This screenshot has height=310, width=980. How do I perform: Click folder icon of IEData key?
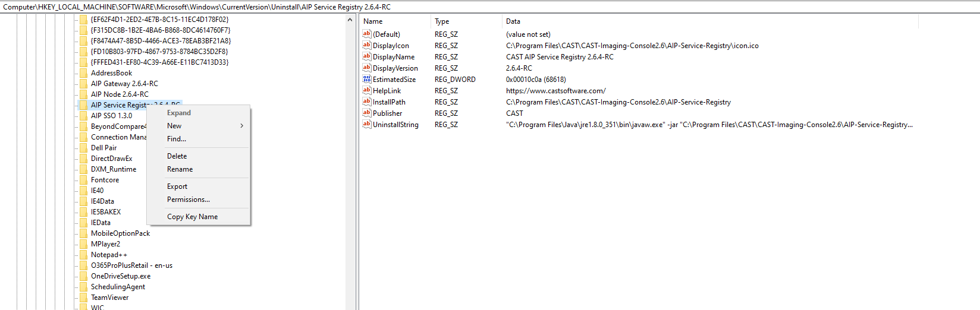[83, 223]
